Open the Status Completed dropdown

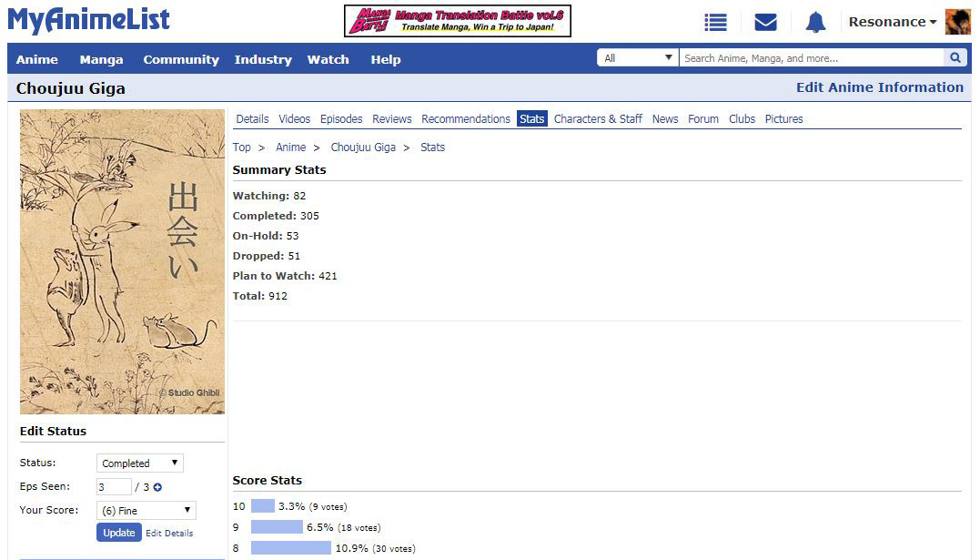point(139,463)
